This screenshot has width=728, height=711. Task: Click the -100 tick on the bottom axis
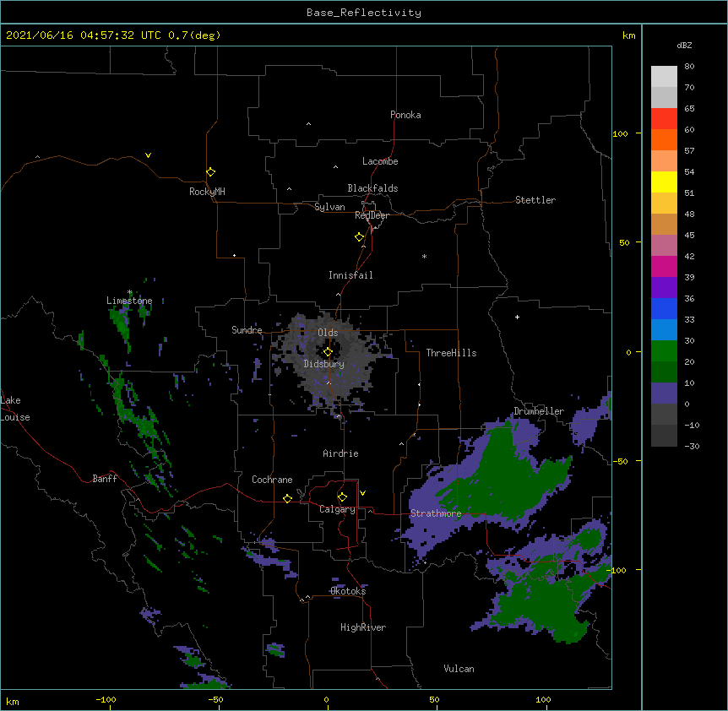tap(106, 700)
